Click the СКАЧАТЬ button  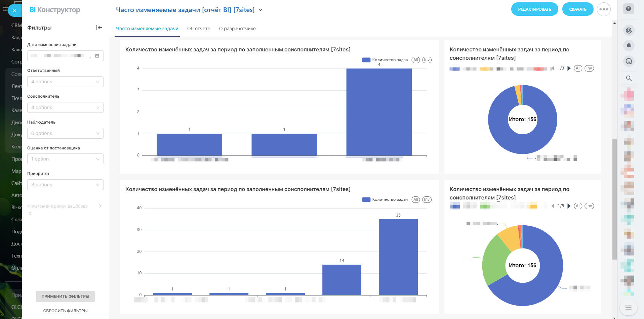[577, 9]
